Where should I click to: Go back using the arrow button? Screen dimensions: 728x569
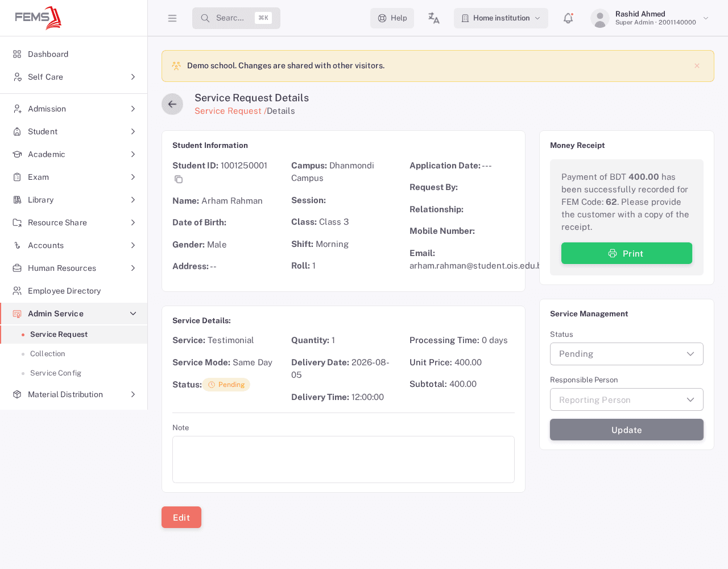pos(172,104)
